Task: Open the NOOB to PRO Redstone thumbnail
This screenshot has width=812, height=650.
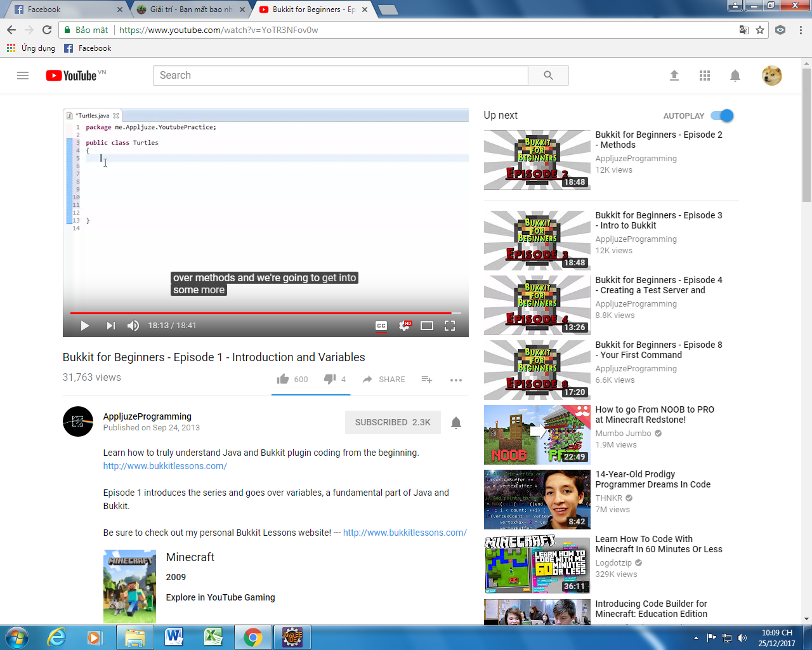Action: (537, 435)
